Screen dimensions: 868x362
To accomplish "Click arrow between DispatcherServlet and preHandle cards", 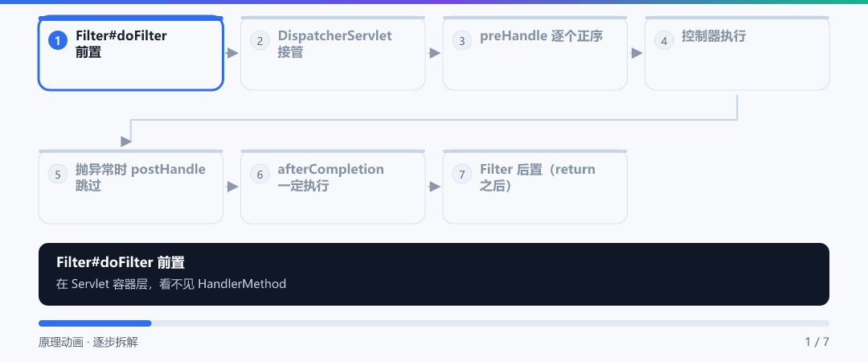I will point(434,53).
